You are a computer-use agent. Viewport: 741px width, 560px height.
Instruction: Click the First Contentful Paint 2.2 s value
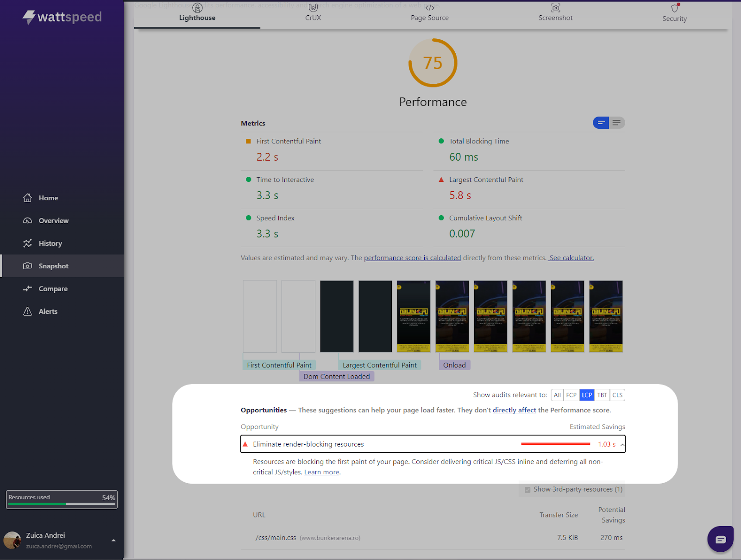[x=267, y=157]
